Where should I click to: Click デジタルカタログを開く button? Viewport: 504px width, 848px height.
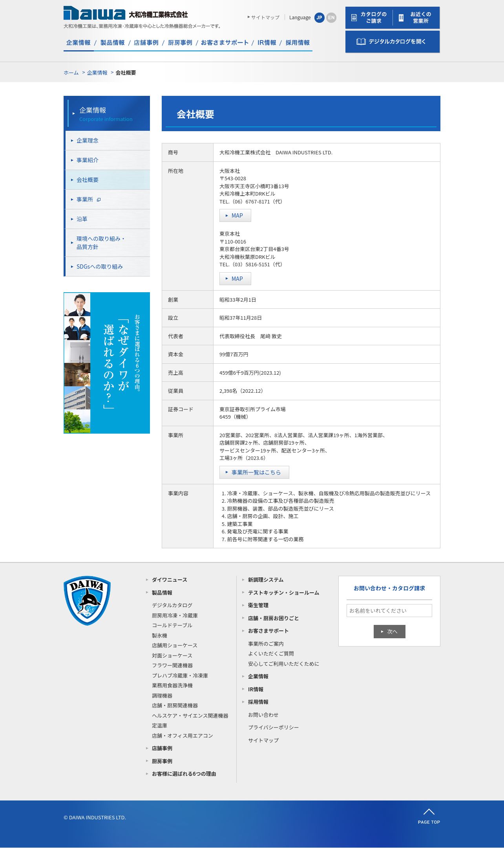[x=393, y=42]
